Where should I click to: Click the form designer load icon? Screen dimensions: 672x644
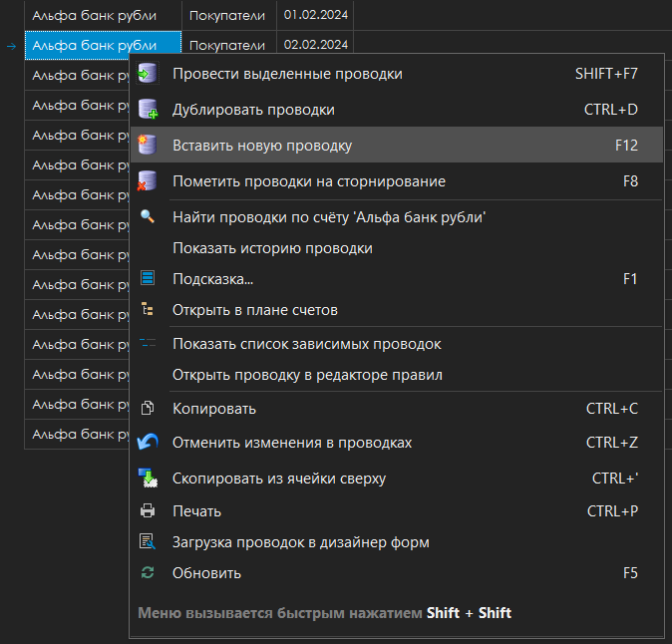(148, 541)
